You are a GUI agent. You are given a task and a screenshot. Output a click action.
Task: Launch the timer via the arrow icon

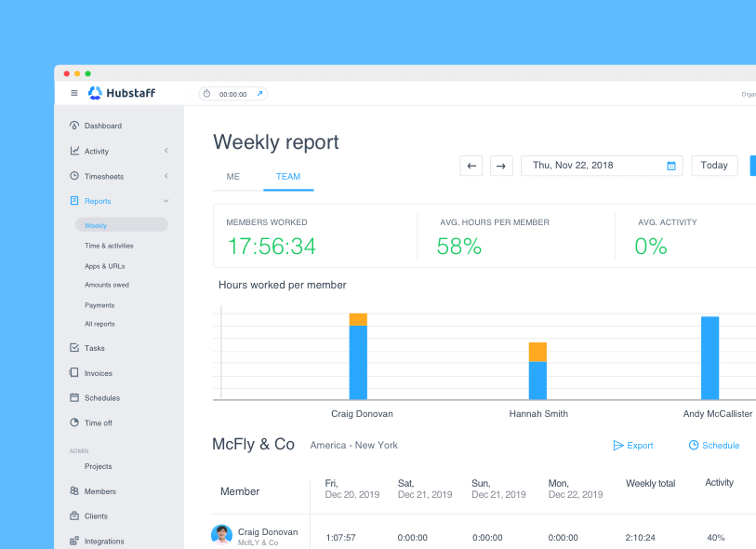coord(259,93)
